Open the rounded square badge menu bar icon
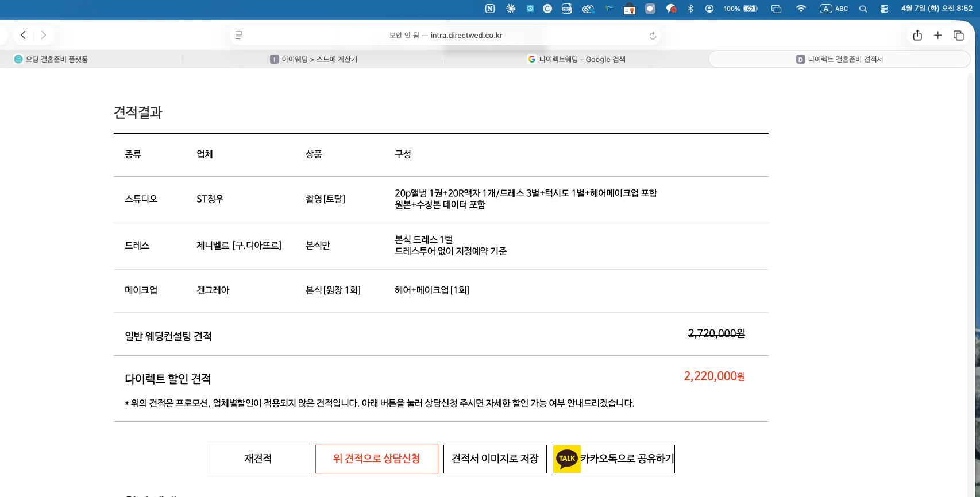 coord(650,9)
